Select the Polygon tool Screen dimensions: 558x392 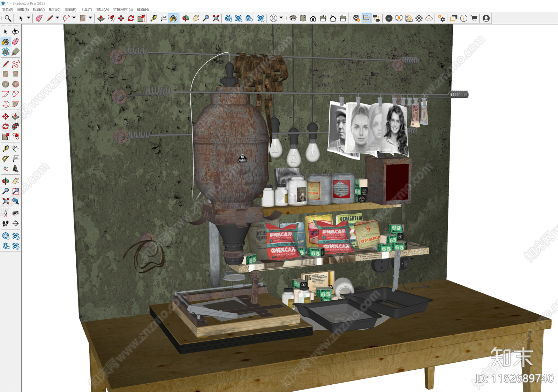[x=16, y=84]
